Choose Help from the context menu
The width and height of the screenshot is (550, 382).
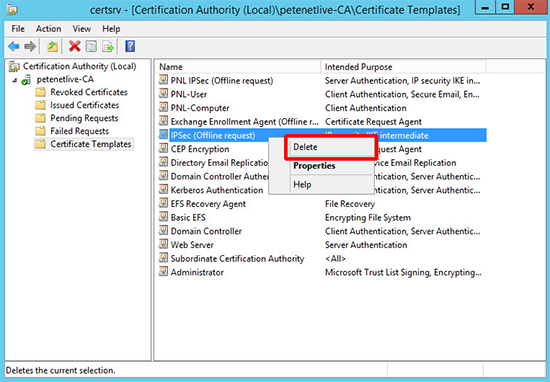point(331,185)
